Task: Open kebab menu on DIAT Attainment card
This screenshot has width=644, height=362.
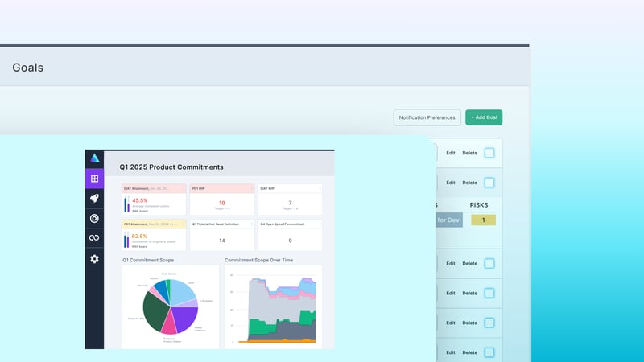Action: 182,188
